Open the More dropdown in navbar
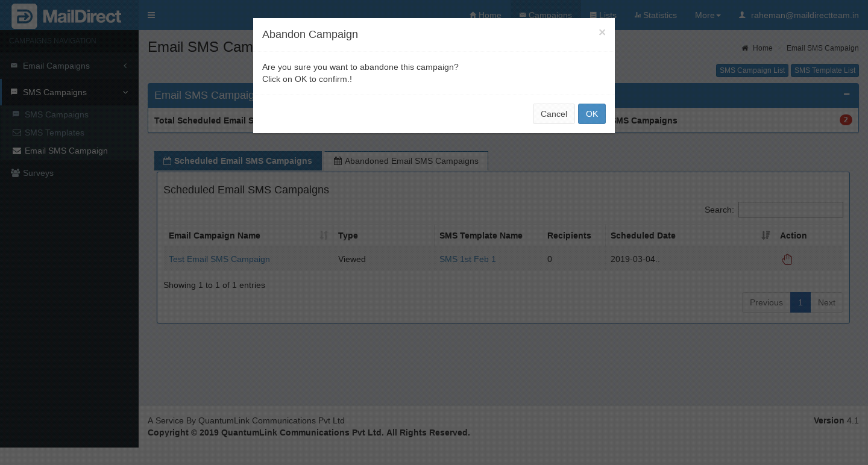Image resolution: width=868 pixels, height=465 pixels. coord(707,15)
